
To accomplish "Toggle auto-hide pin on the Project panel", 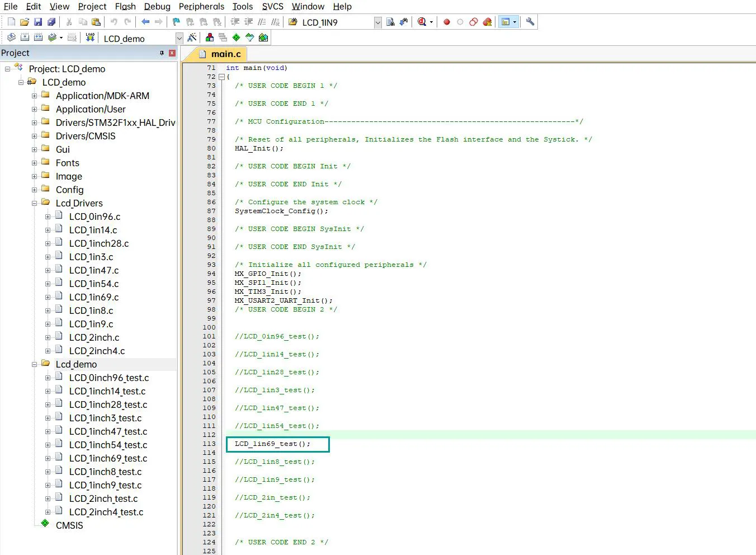I will 162,53.
